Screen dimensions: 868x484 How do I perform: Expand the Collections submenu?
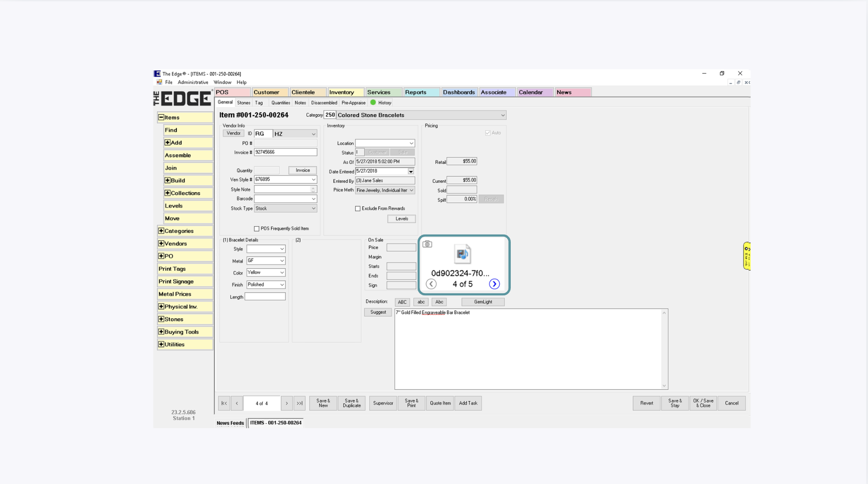(x=167, y=193)
